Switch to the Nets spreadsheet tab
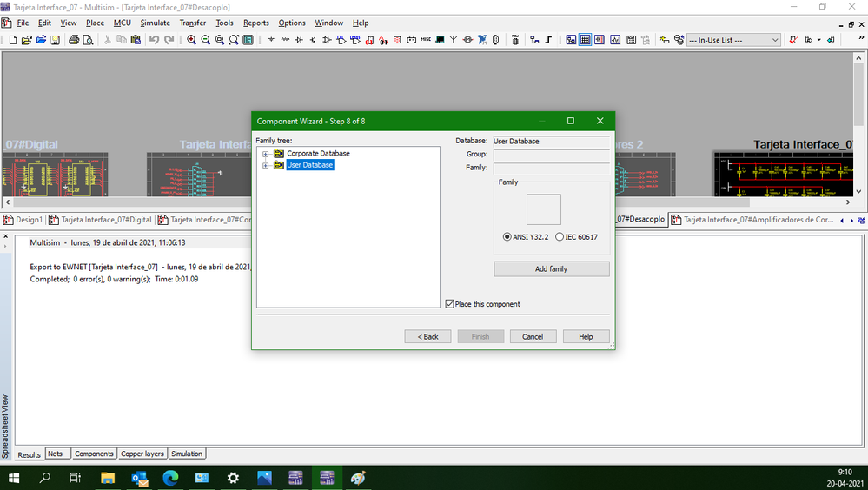The height and width of the screenshot is (490, 868). (x=56, y=454)
